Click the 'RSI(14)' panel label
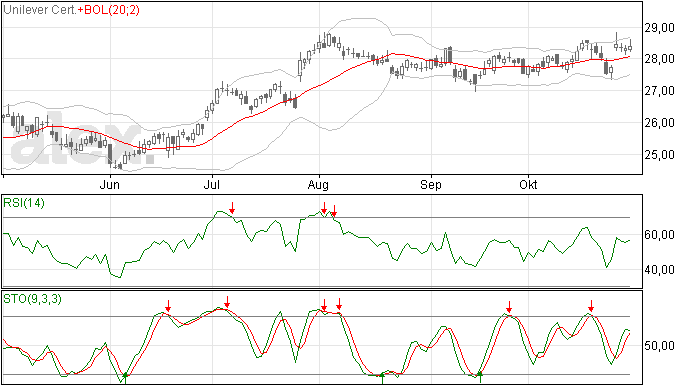Viewport: 690px width, 387px height. (x=24, y=203)
